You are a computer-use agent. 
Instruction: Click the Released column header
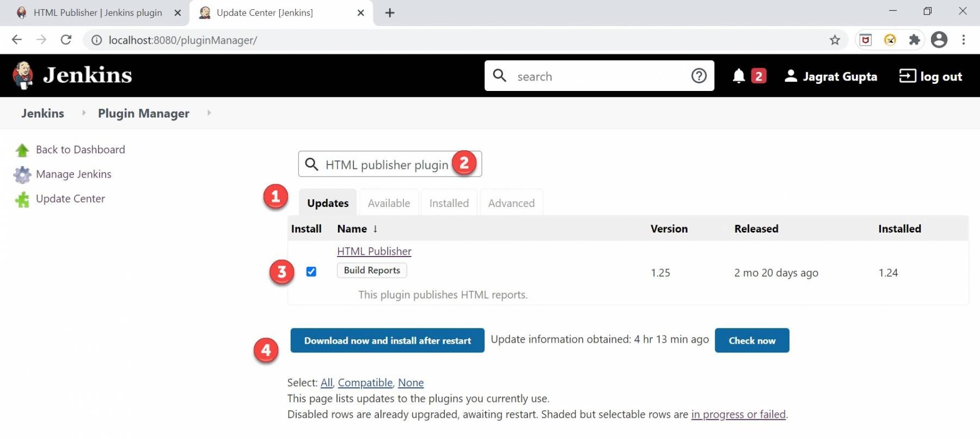pos(756,229)
